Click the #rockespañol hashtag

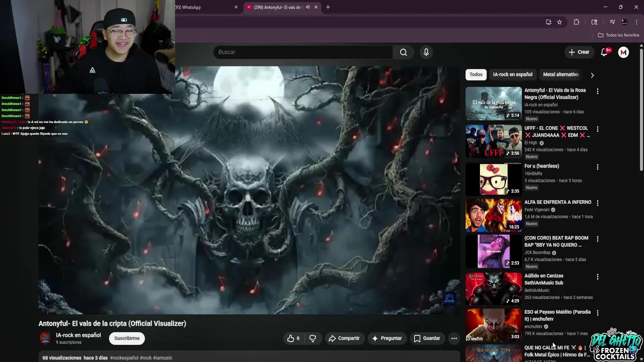(124, 358)
